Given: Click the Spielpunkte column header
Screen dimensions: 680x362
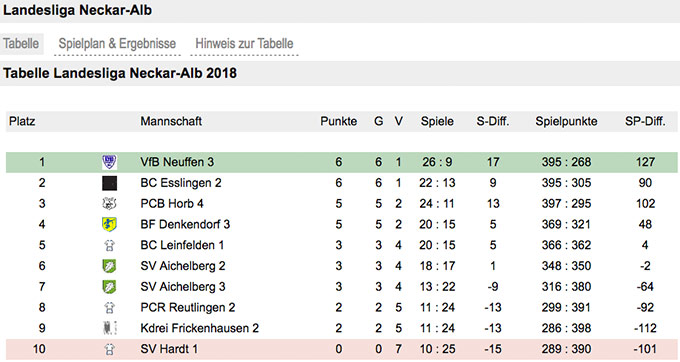Looking at the screenshot, I should 566,121.
